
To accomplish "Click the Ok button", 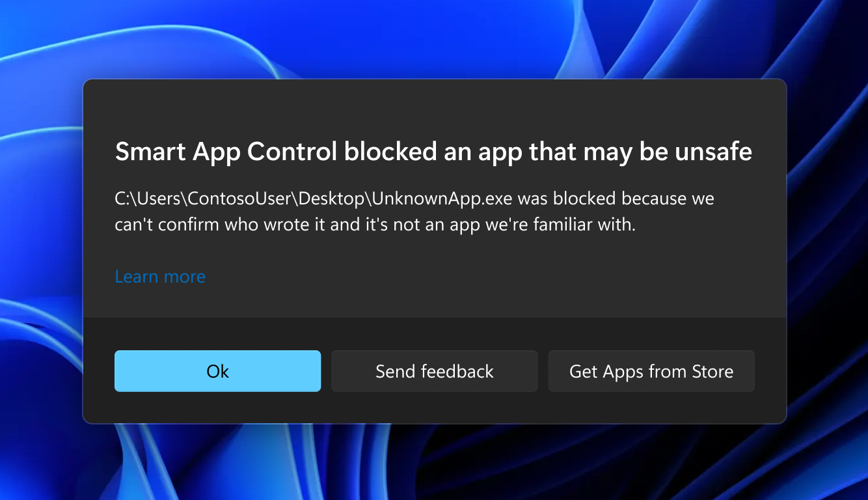I will tap(217, 371).
